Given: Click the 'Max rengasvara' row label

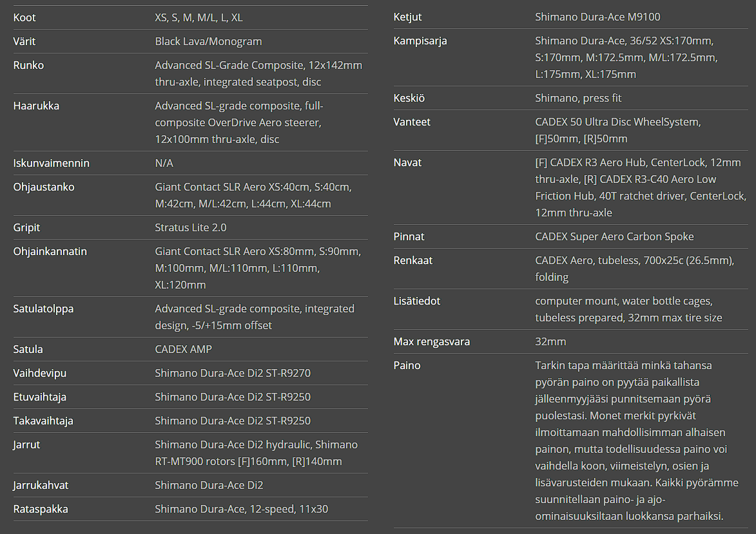Looking at the screenshot, I should pos(431,341).
